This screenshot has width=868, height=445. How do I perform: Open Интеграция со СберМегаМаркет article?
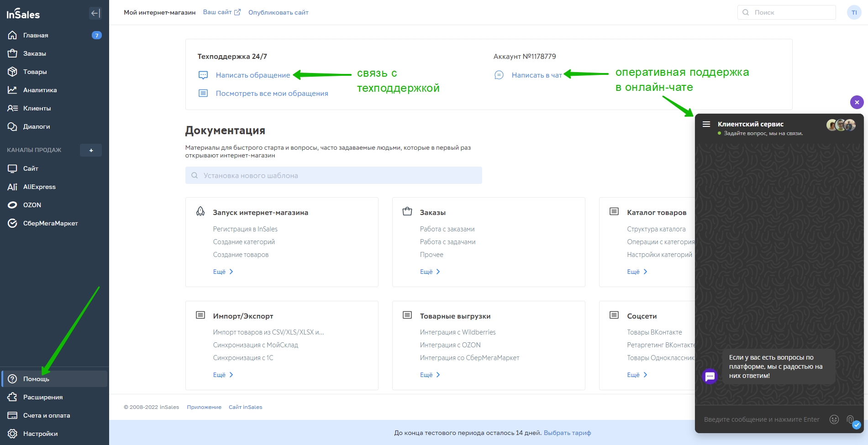[469, 358]
